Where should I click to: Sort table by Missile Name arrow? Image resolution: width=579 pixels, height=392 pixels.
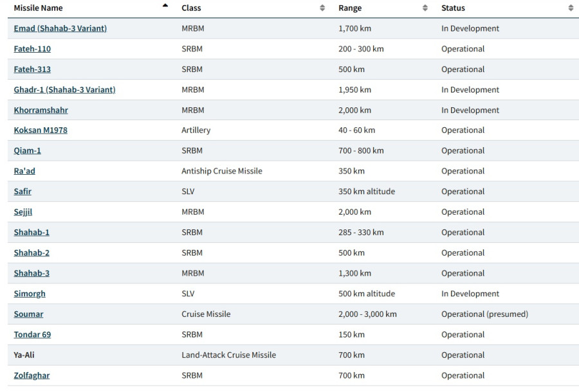pyautogui.click(x=165, y=6)
